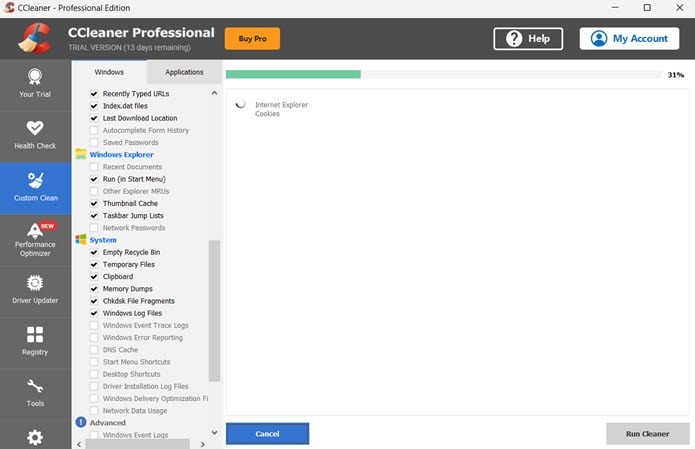Screen dimensions: 695x449
Task: Click the Run Cleaner button
Action: [x=648, y=433]
